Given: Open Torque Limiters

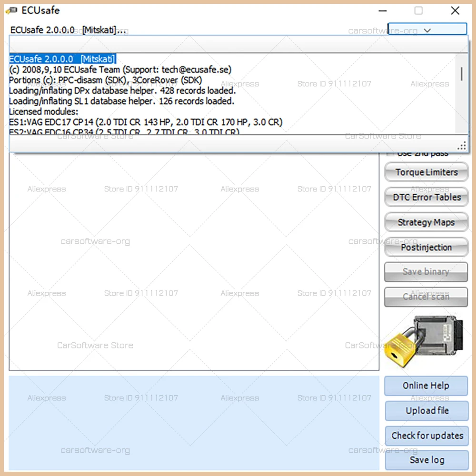Looking at the screenshot, I should (426, 172).
